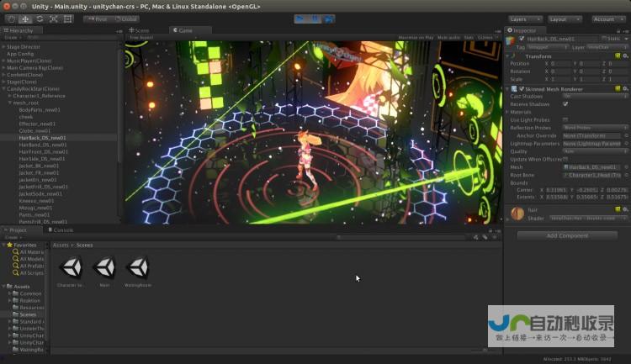Collapse the CandyRockStar(Clone) hierarchy node
Image resolution: width=631 pixels, height=364 pixels.
(4, 89)
